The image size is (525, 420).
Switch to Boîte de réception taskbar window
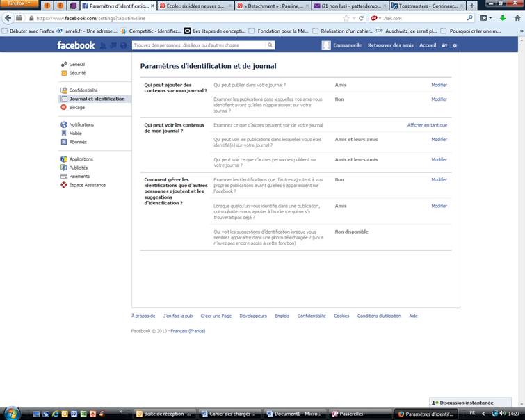click(x=165, y=414)
